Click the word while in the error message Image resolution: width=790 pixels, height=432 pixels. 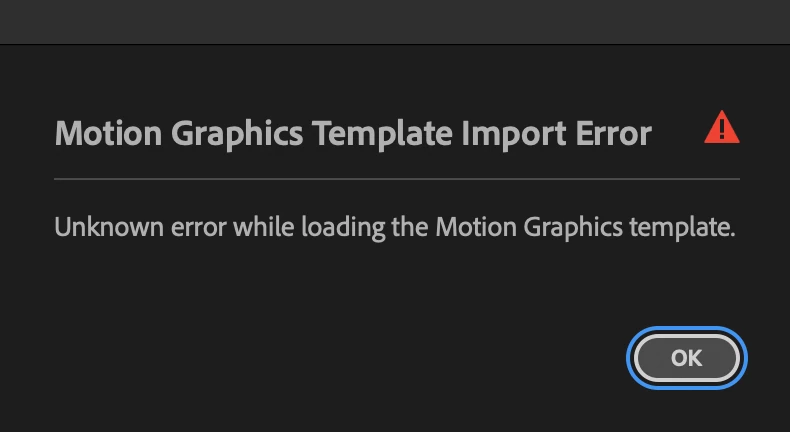coord(264,227)
